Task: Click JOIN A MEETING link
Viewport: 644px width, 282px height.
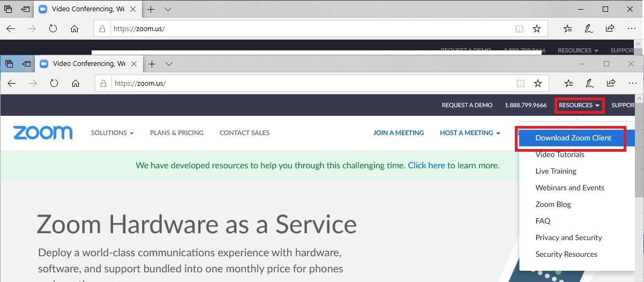Action: (x=399, y=133)
